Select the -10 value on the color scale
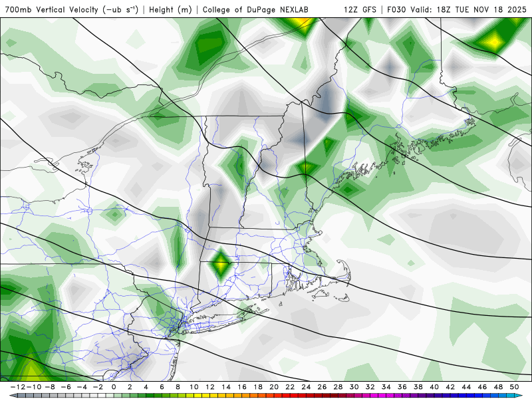 pyautogui.click(x=33, y=387)
